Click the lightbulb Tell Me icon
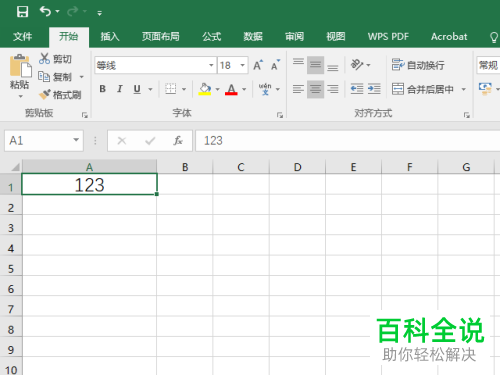 click(x=494, y=37)
